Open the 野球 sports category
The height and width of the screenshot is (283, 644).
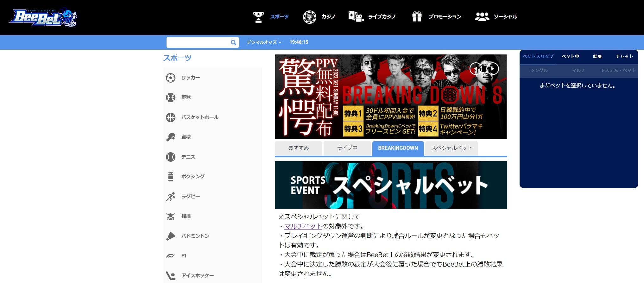[186, 97]
